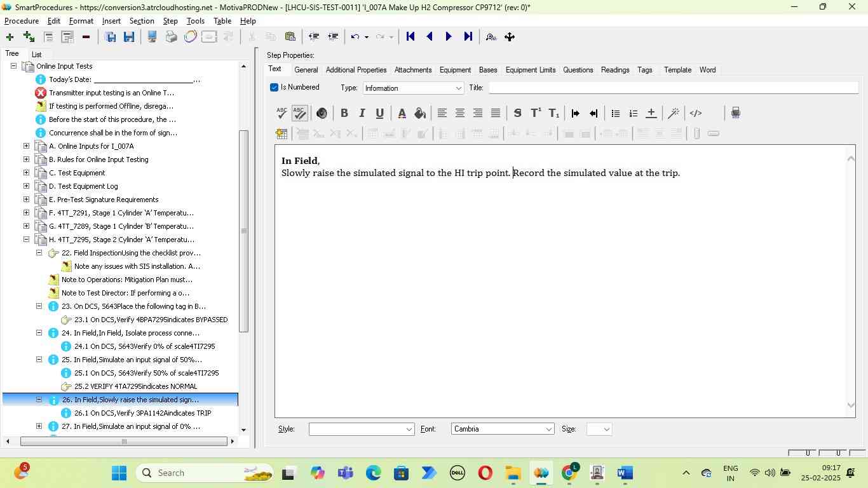Click the Paste clipboard icon
The width and height of the screenshot is (868, 488).
click(290, 37)
